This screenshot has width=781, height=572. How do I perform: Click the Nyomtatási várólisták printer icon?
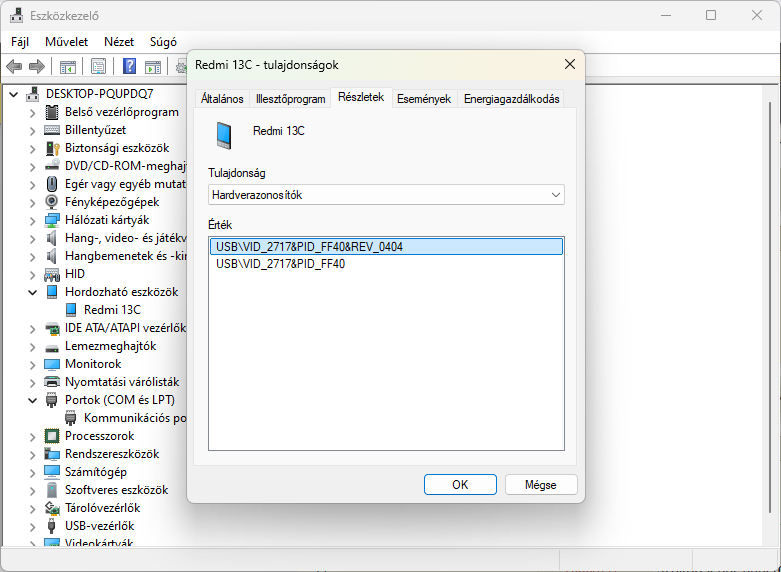[x=52, y=382]
